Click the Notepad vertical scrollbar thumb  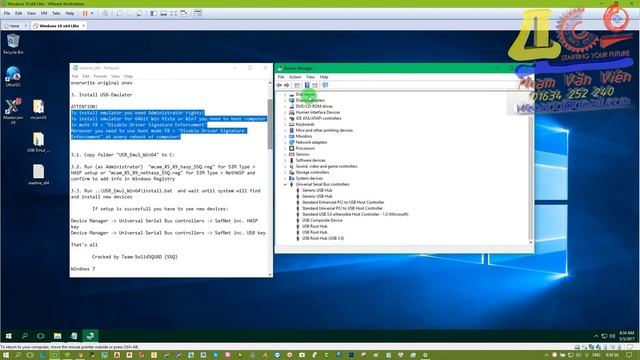coord(270,124)
